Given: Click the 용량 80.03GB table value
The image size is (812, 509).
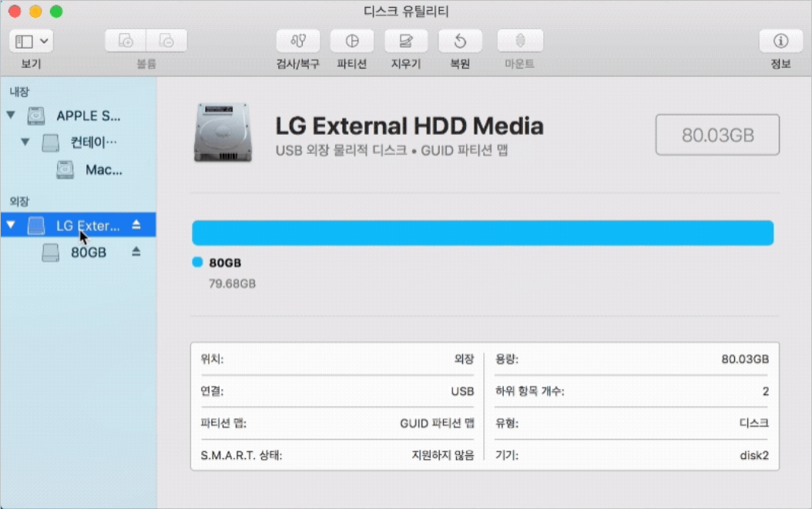Looking at the screenshot, I should click(745, 359).
